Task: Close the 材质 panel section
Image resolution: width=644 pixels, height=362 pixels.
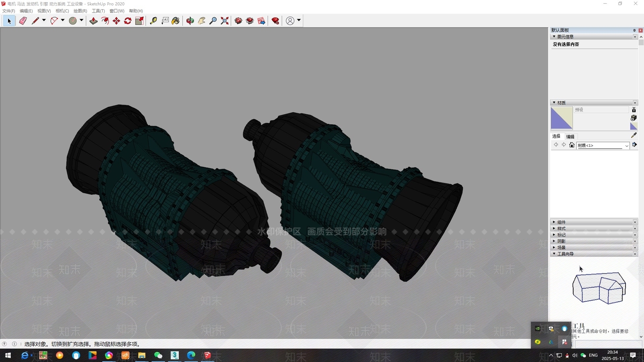Action: click(635, 103)
